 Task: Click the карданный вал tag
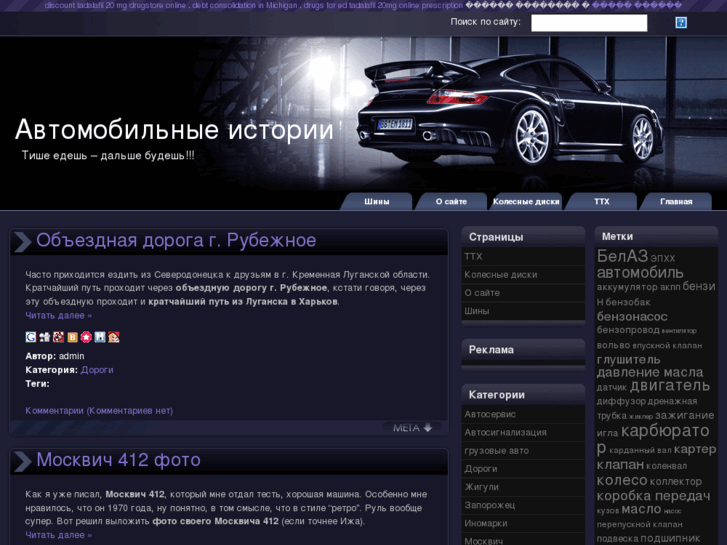pyautogui.click(x=640, y=450)
